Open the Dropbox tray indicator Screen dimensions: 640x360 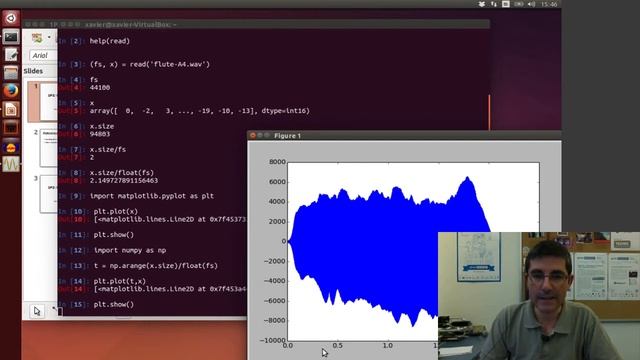pyautogui.click(x=482, y=4)
